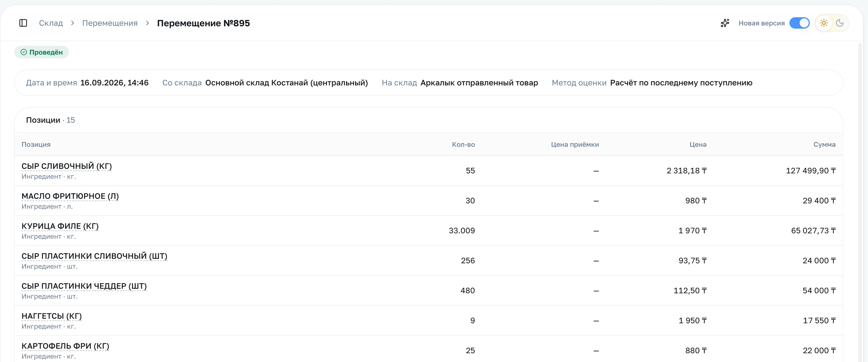The width and height of the screenshot is (868, 362).
Task: Open СЫР ПЛАСТИНКИ СЛИВОЧНЫЙ (ШТ) link
Action: coord(94,256)
